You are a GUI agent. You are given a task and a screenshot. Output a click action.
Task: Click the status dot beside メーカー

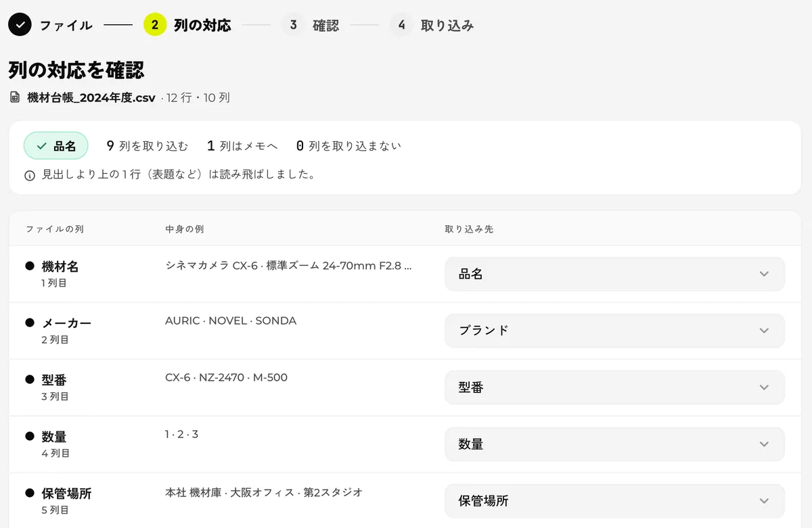point(30,323)
